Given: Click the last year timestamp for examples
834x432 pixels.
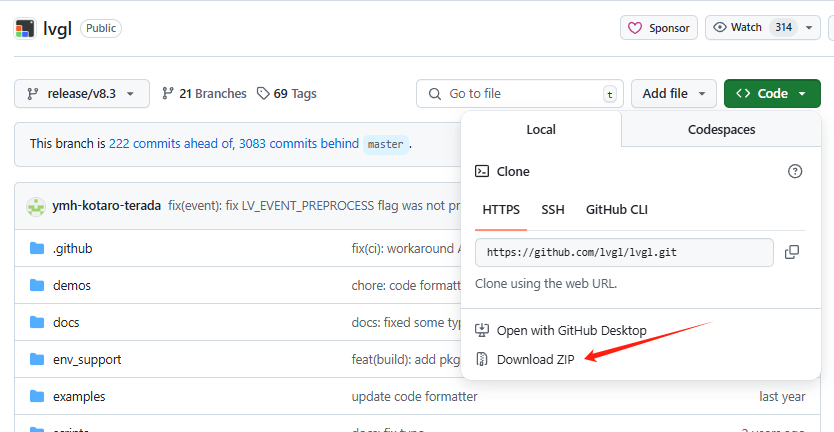Looking at the screenshot, I should [x=782, y=396].
